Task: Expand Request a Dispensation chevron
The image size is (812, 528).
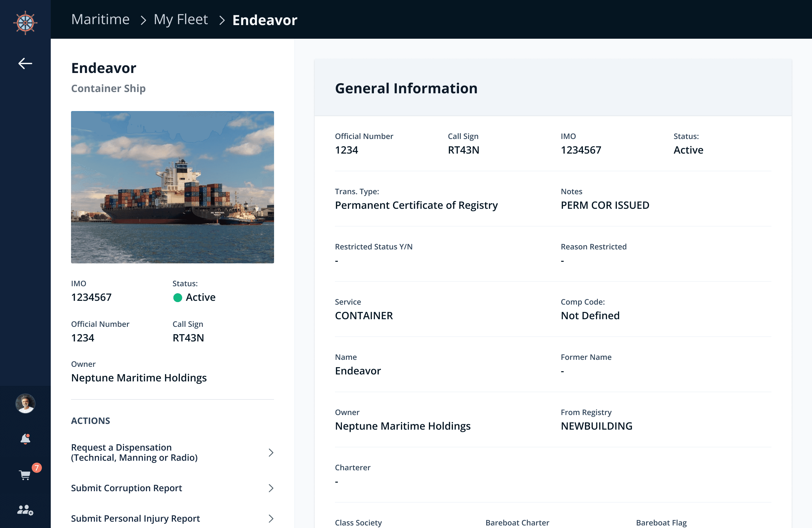Action: (x=271, y=452)
